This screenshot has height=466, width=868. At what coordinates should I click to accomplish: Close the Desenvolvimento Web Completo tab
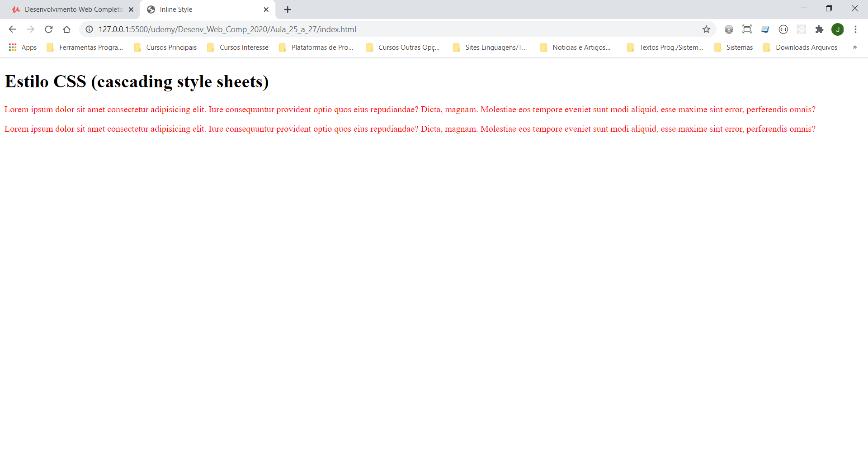(x=131, y=10)
